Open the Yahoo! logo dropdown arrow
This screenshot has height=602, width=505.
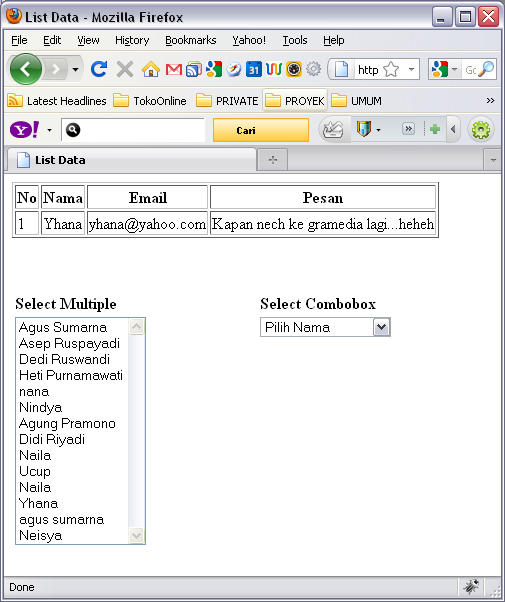click(49, 130)
